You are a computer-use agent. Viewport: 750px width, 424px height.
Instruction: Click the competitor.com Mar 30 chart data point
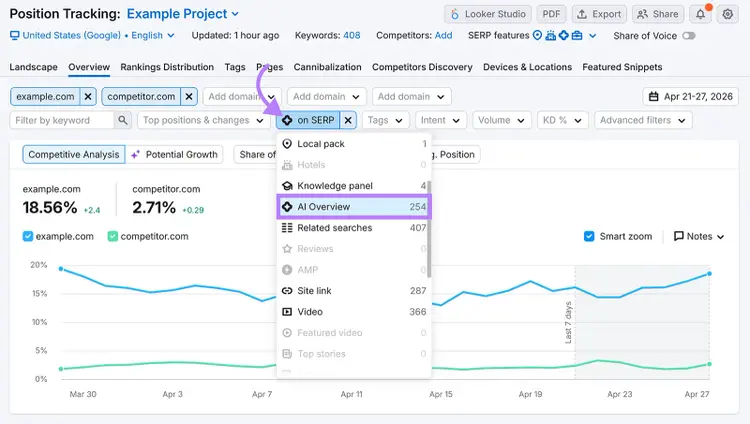[x=61, y=369]
